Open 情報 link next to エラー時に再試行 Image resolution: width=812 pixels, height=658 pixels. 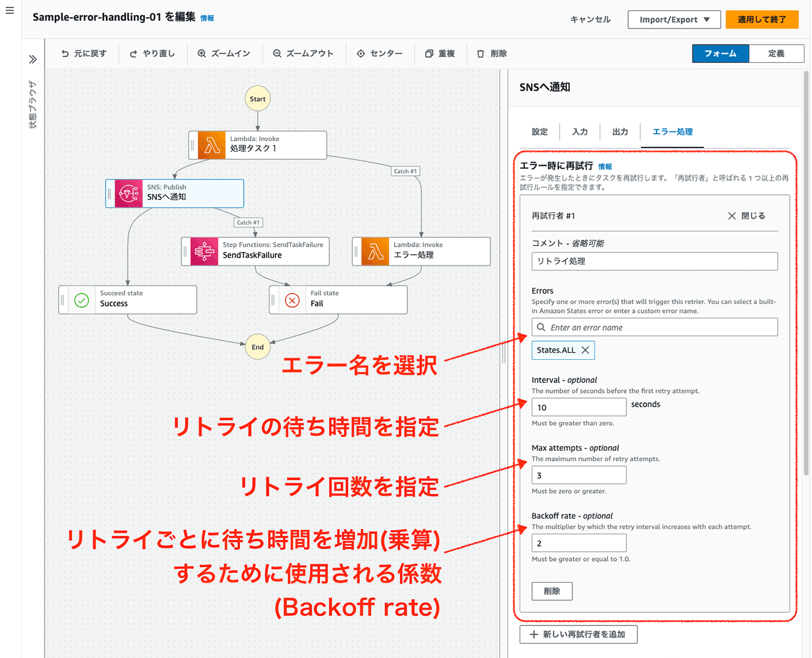coord(605,167)
